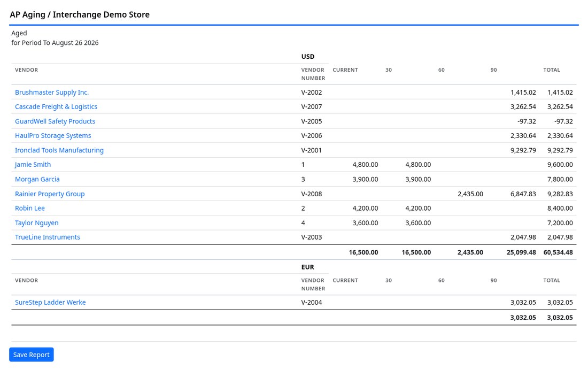
Task: Click the EUR currency heading
Action: click(307, 267)
